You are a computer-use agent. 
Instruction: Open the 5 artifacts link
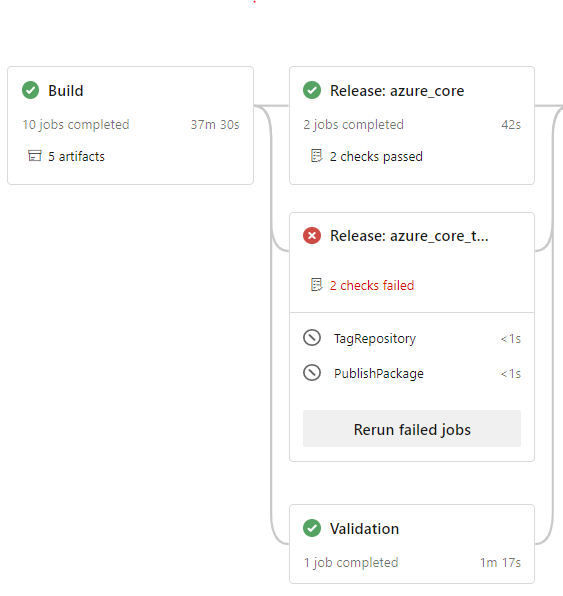pyautogui.click(x=76, y=156)
